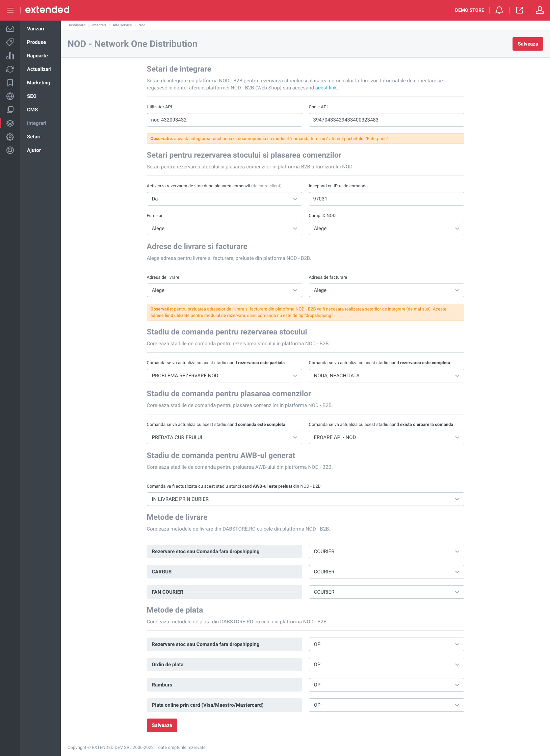Screen dimensions: 550x756
Task: Go to Integrari breadcrumb
Action: [99, 25]
